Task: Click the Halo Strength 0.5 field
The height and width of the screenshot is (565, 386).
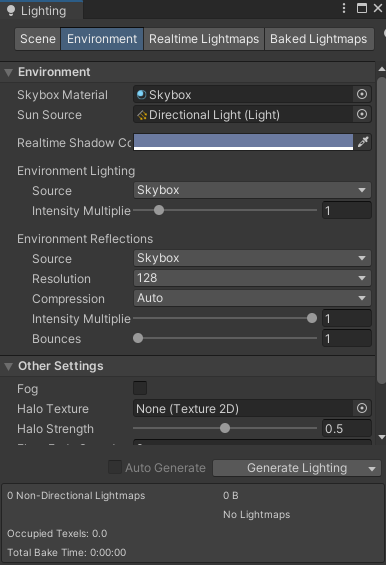Action: click(x=346, y=428)
